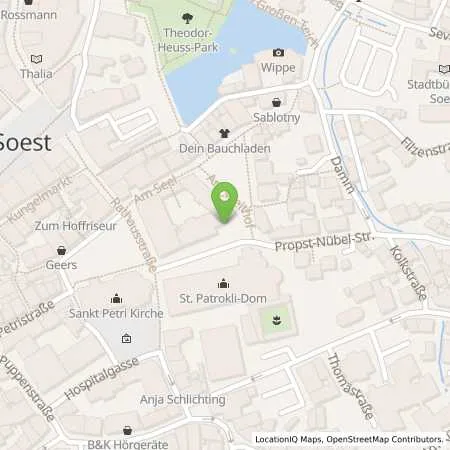Open the OpenStreetMap Contributors attribution link
The height and width of the screenshot is (450, 450).
pyautogui.click(x=385, y=439)
